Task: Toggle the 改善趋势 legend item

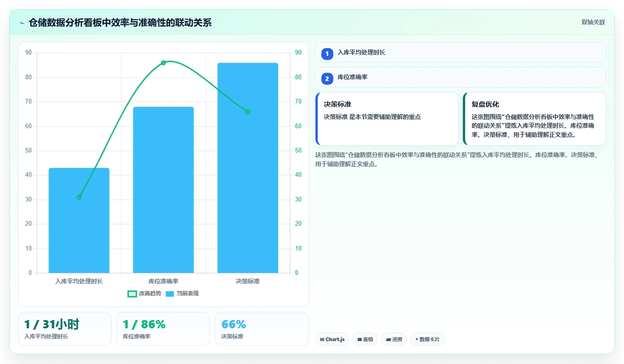Action: click(144, 293)
